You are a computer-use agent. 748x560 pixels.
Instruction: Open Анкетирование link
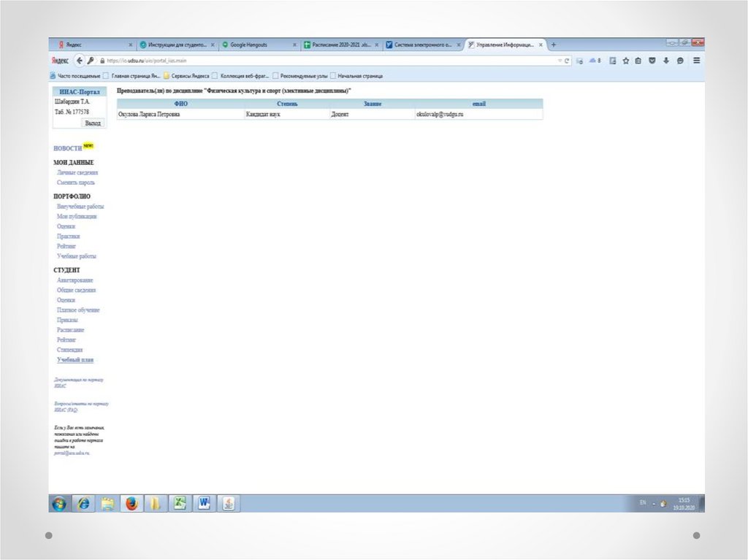[75, 280]
